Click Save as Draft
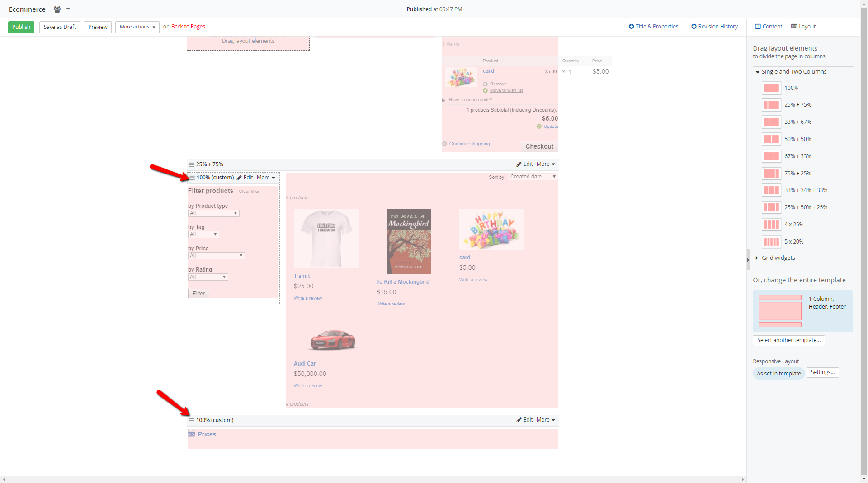 pyautogui.click(x=60, y=27)
